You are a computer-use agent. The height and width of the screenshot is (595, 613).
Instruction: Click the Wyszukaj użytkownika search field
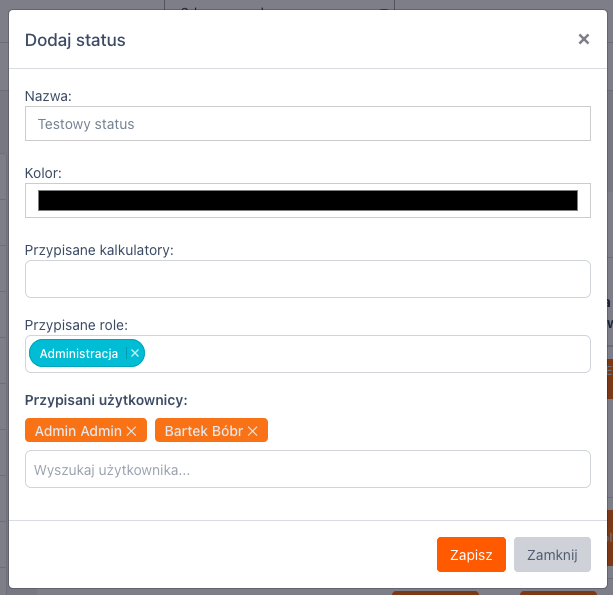point(307,469)
